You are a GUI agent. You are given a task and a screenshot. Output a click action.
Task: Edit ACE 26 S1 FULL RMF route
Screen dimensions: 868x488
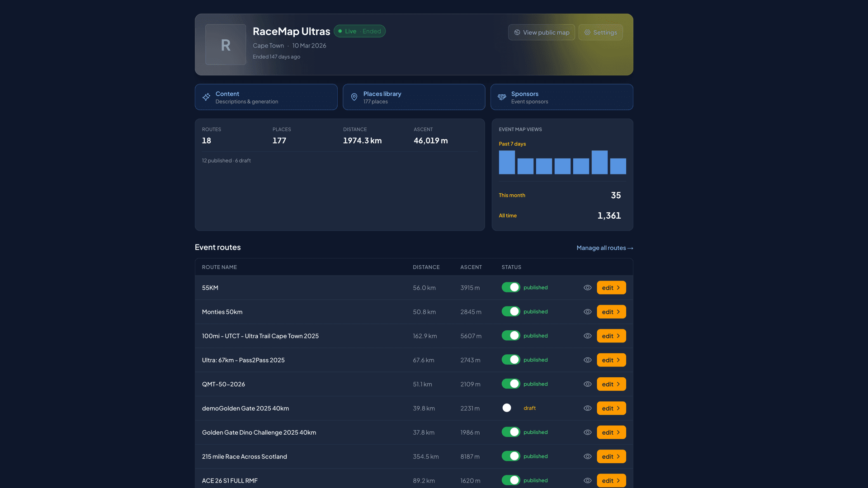coord(611,481)
